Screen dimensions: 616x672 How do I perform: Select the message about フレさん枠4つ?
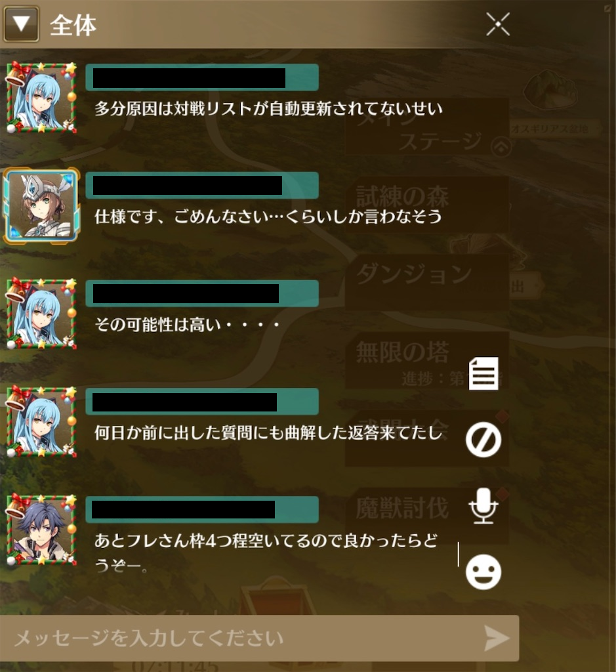[266, 553]
